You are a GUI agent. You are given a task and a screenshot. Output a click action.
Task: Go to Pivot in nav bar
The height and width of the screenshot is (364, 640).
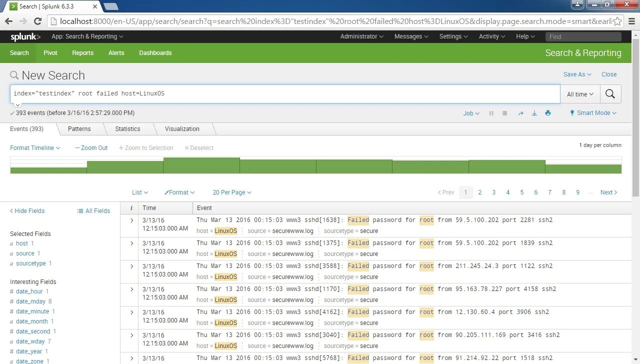(x=50, y=53)
